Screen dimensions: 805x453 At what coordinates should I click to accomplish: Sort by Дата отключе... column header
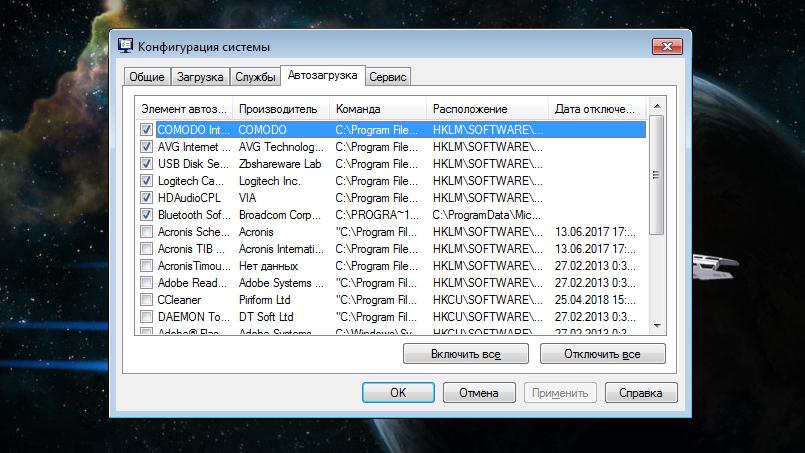(x=597, y=109)
